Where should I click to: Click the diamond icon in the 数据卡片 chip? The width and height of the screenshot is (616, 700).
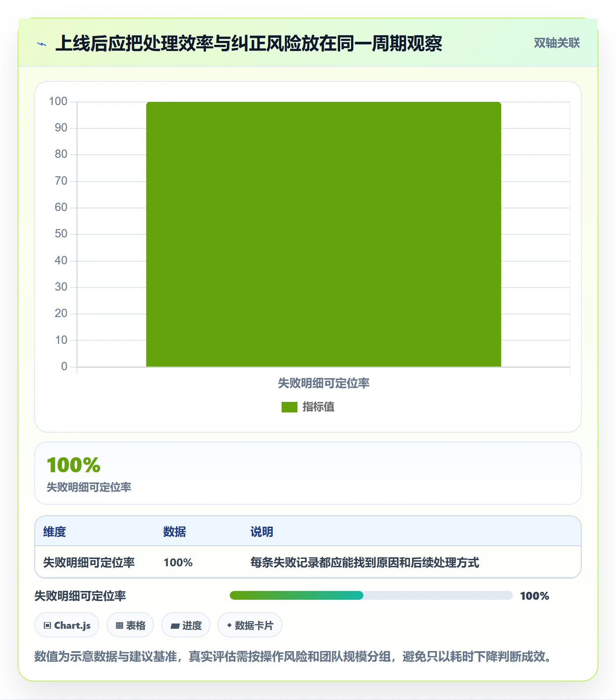pos(229,625)
